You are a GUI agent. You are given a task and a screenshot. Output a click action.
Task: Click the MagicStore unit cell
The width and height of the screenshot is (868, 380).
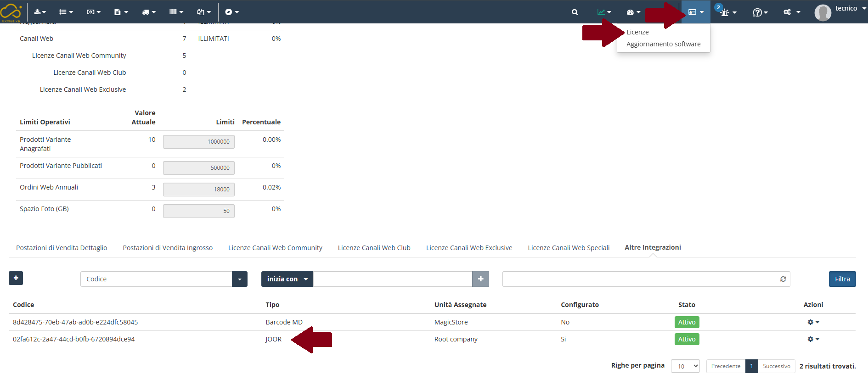451,322
